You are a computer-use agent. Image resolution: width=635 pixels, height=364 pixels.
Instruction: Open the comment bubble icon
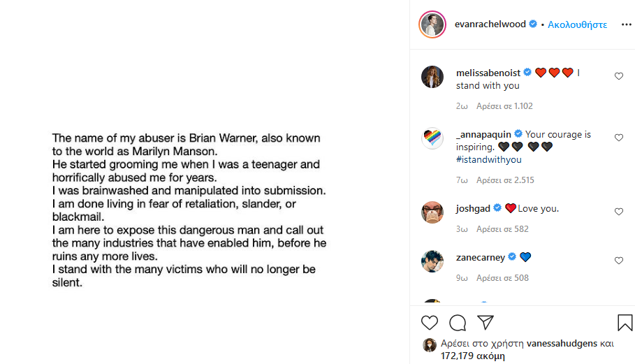458,323
